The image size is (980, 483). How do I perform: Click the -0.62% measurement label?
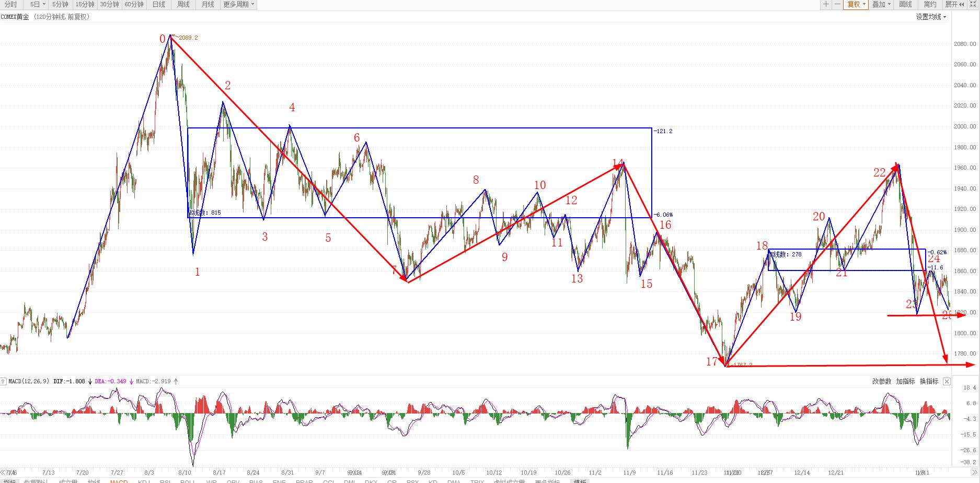(937, 252)
